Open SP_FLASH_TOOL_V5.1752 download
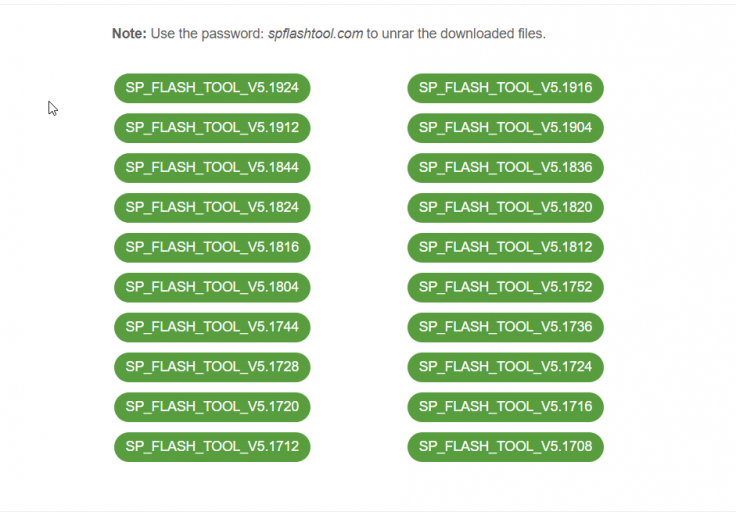736x512 pixels. coord(505,287)
